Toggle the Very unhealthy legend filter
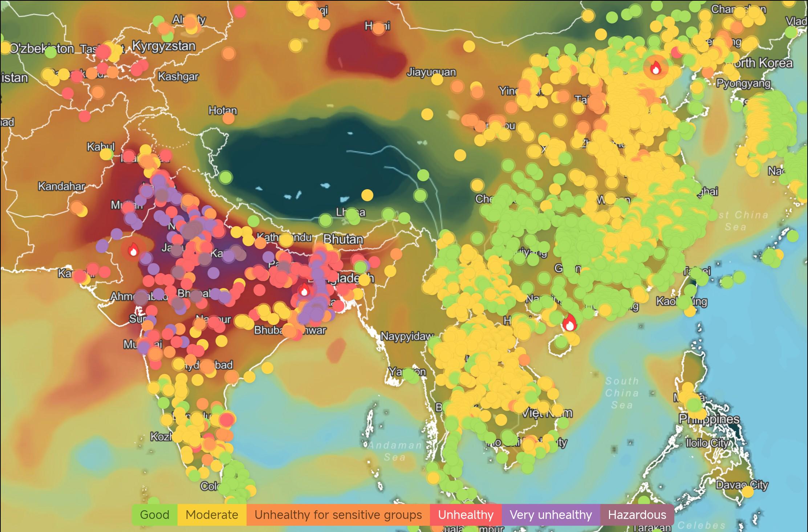Screen dimensions: 808x532 coord(551,515)
